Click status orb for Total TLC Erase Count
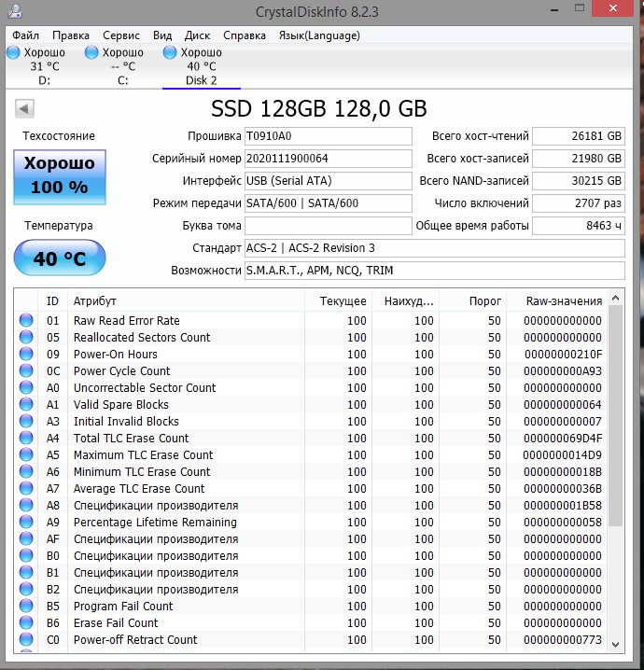This screenshot has height=670, width=644. 26,439
